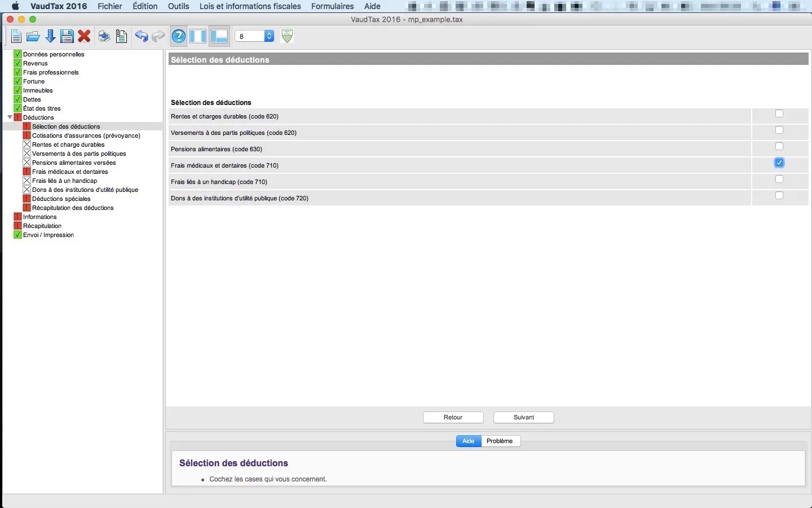This screenshot has height=508, width=812.
Task: Open Frais médicaux et dentaires tree item
Action: click(x=70, y=172)
